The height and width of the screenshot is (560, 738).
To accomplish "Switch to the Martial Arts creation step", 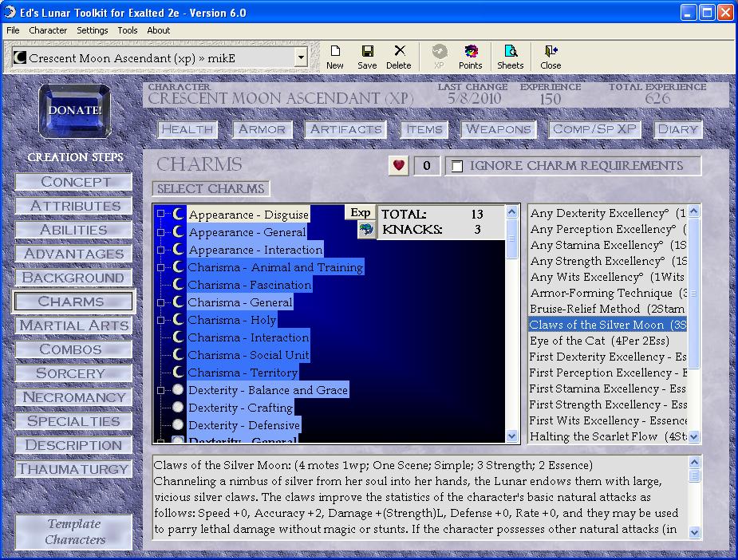I will click(74, 325).
